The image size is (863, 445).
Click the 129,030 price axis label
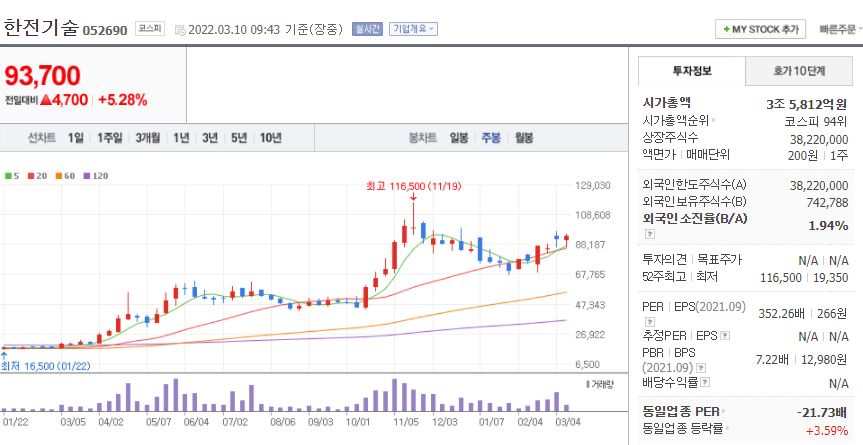tap(593, 185)
